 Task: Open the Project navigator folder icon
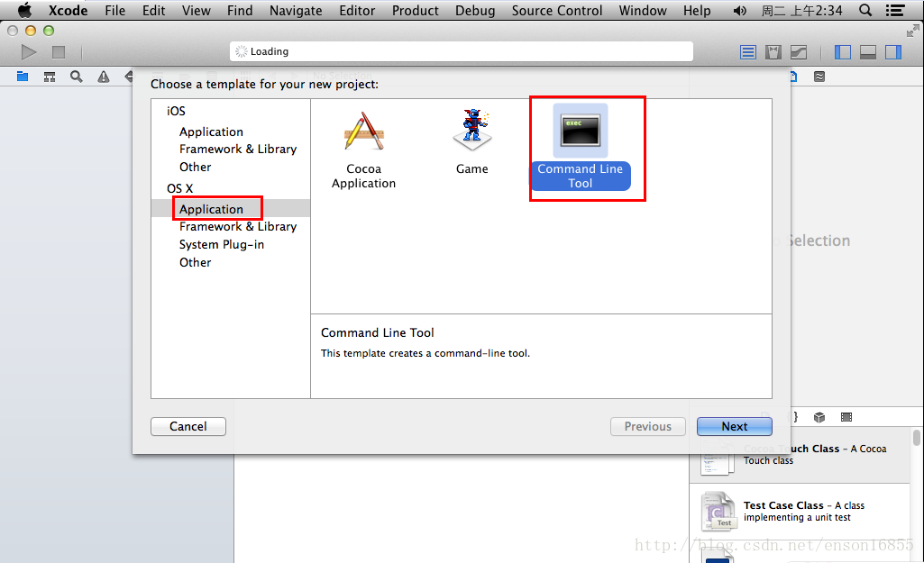pos(23,77)
